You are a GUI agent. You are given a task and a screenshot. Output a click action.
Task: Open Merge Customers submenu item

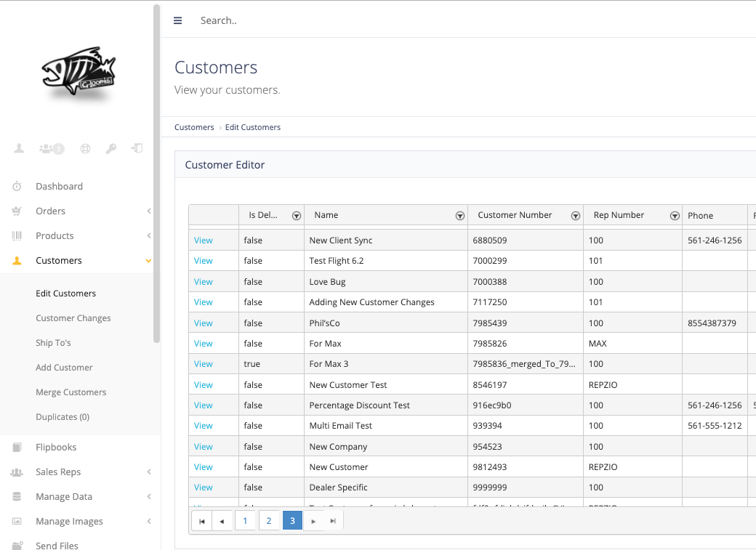pyautogui.click(x=71, y=392)
